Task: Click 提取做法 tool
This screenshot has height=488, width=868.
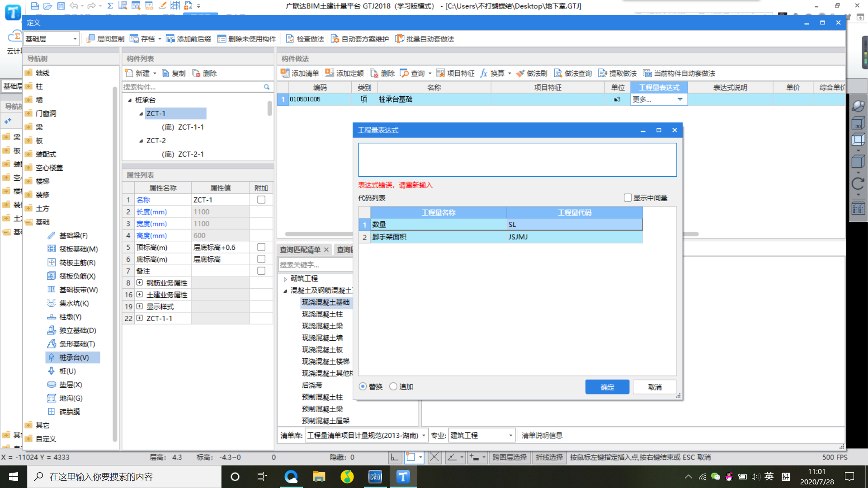Action: click(x=617, y=73)
